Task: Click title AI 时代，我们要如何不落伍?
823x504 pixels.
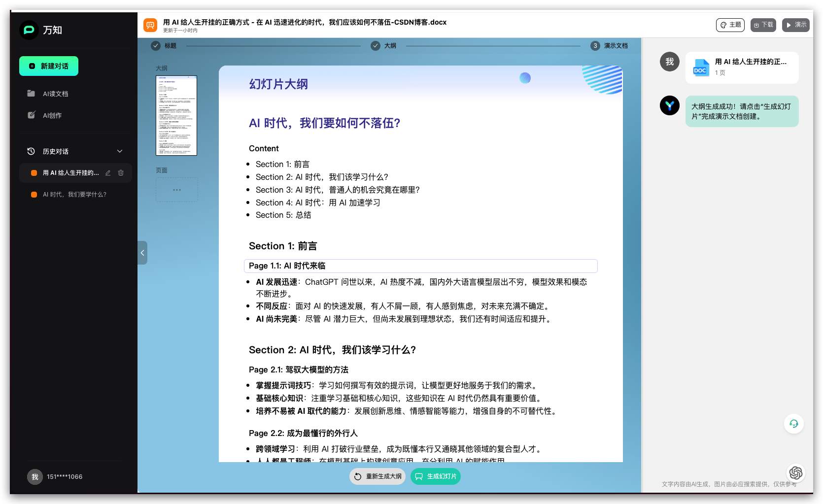Action: click(x=324, y=123)
